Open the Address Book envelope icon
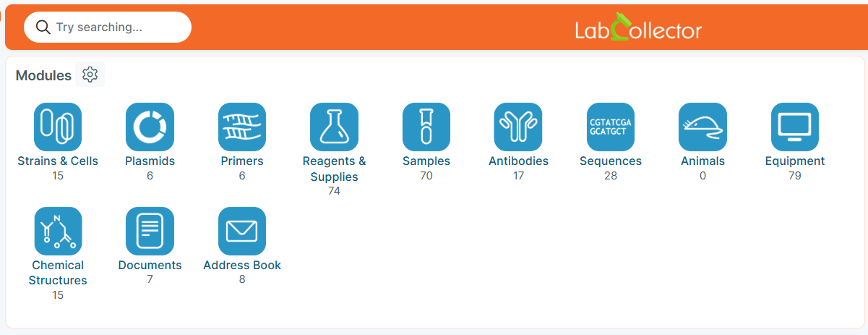The width and height of the screenshot is (868, 335). pyautogui.click(x=242, y=231)
